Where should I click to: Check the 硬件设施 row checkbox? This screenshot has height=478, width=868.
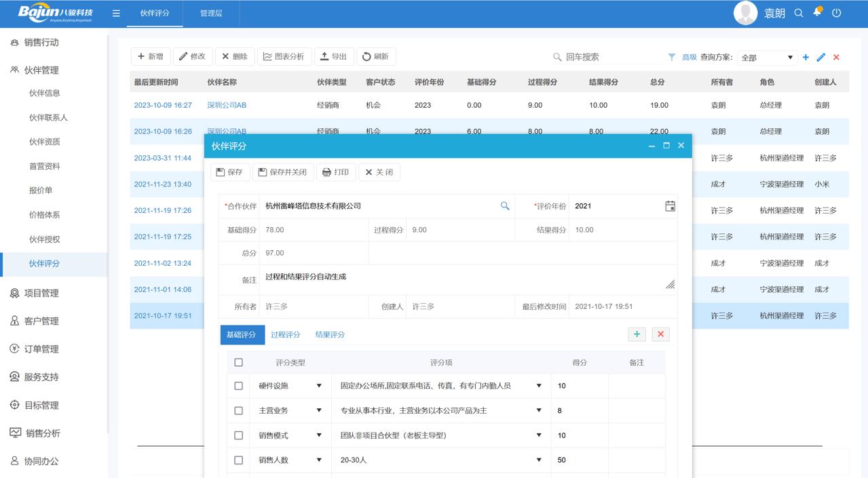point(239,386)
